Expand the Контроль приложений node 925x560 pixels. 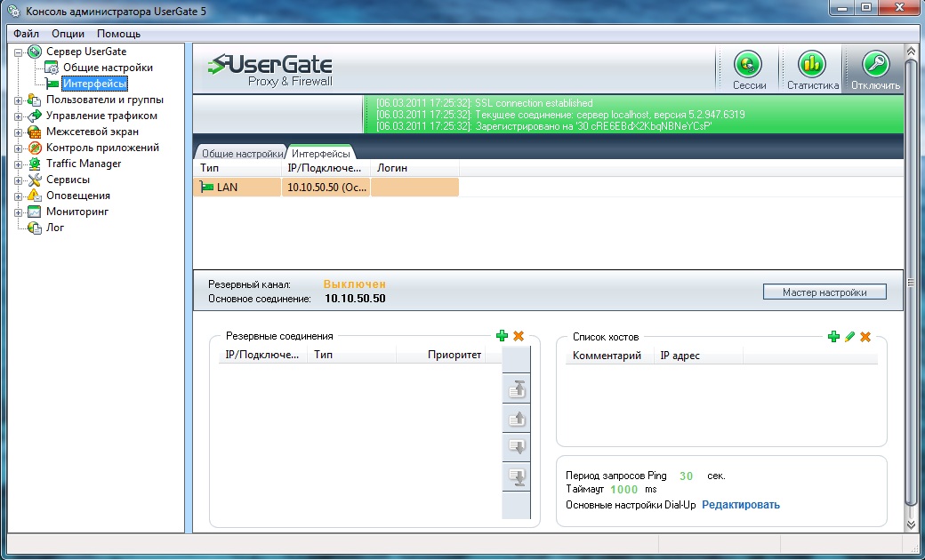pyautogui.click(x=19, y=148)
